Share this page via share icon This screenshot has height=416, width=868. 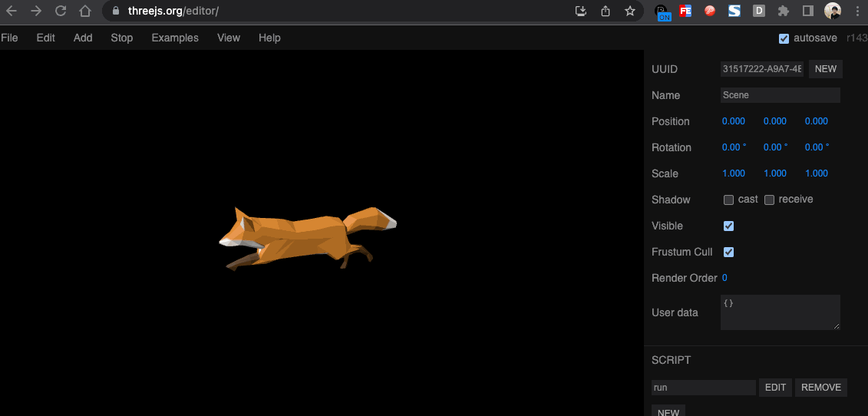(606, 11)
